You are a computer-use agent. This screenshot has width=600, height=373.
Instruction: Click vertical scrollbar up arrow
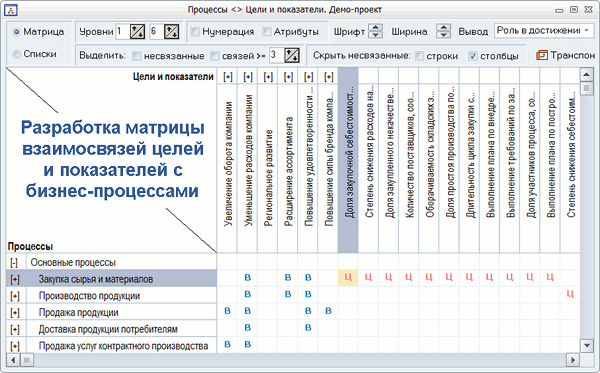(586, 75)
